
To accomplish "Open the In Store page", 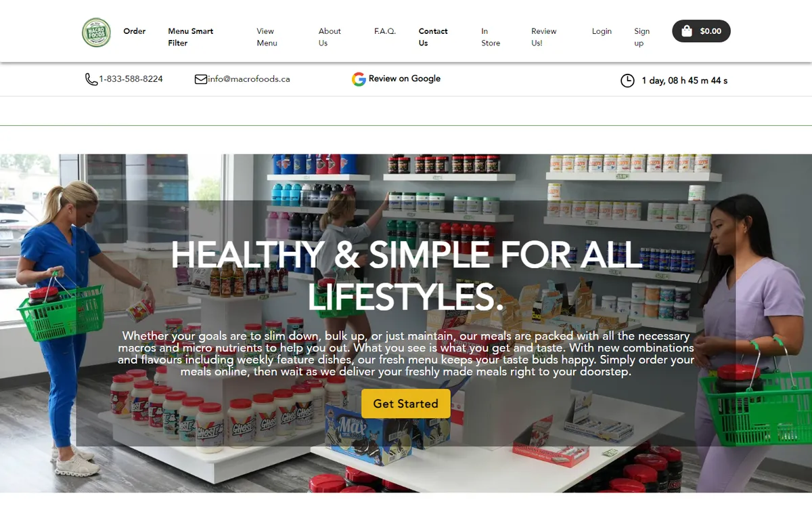I will (x=491, y=37).
